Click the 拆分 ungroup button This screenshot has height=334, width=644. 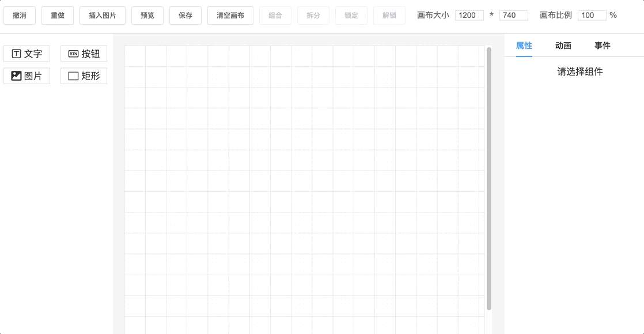(x=313, y=16)
